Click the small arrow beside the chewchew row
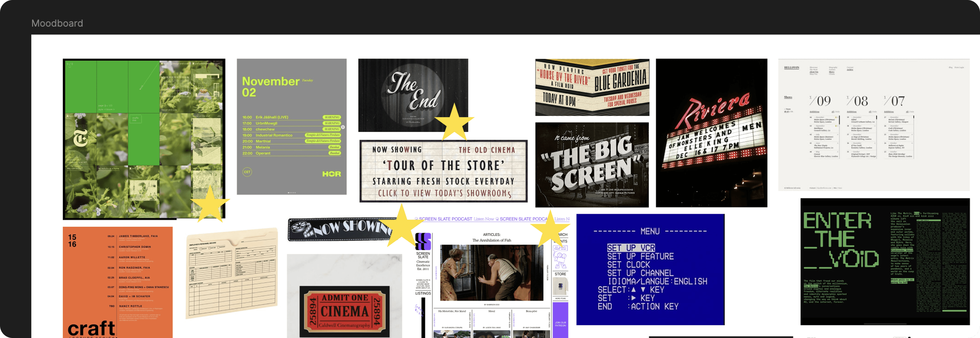Image resolution: width=980 pixels, height=338 pixels. [343, 127]
